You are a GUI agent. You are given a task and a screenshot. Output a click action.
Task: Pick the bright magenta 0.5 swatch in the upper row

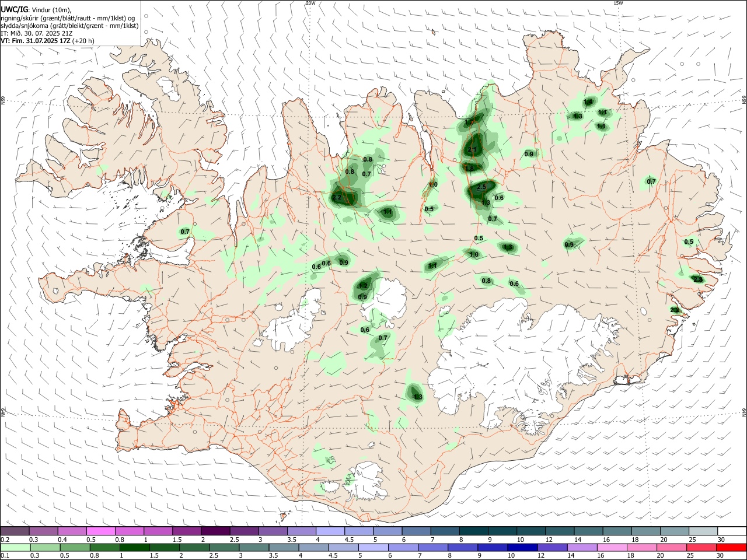(101, 531)
